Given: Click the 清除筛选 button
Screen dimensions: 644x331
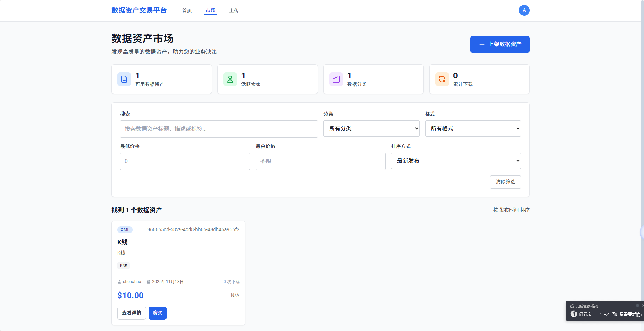Looking at the screenshot, I should pos(505,182).
